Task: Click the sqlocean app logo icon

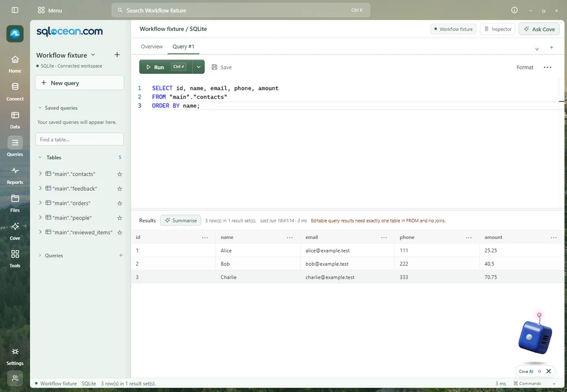Action: (x=15, y=34)
